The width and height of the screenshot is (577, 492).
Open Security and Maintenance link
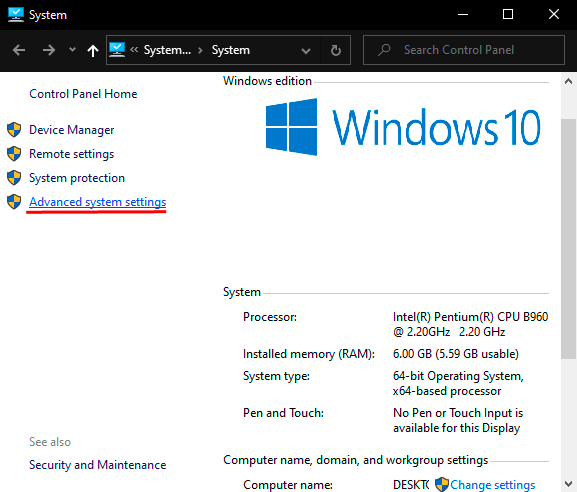tap(98, 465)
